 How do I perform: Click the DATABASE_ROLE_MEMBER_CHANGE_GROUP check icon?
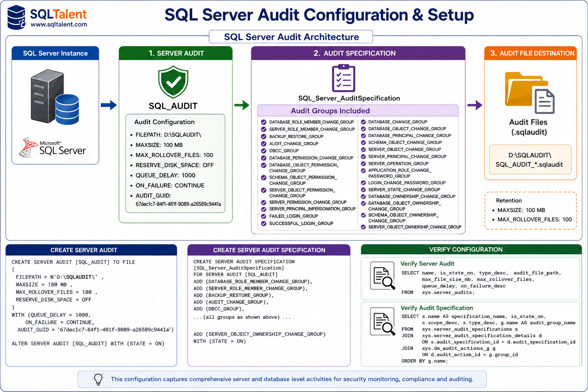263,122
